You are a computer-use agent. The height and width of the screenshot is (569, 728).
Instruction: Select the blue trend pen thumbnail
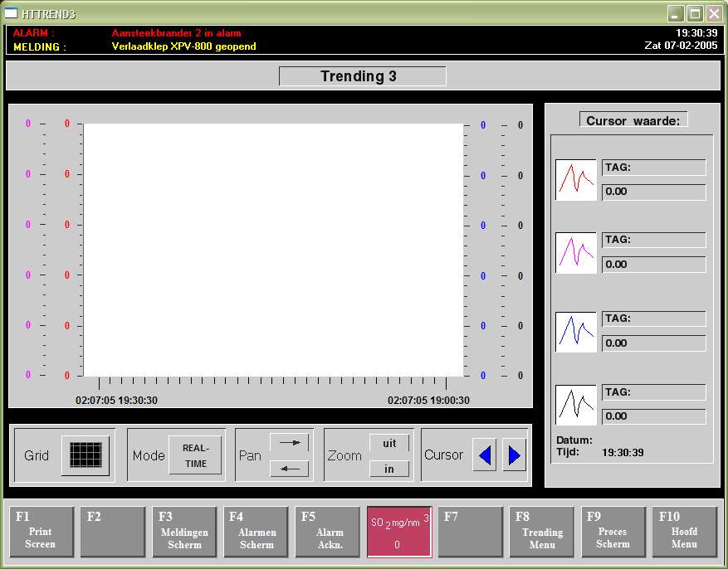[575, 332]
